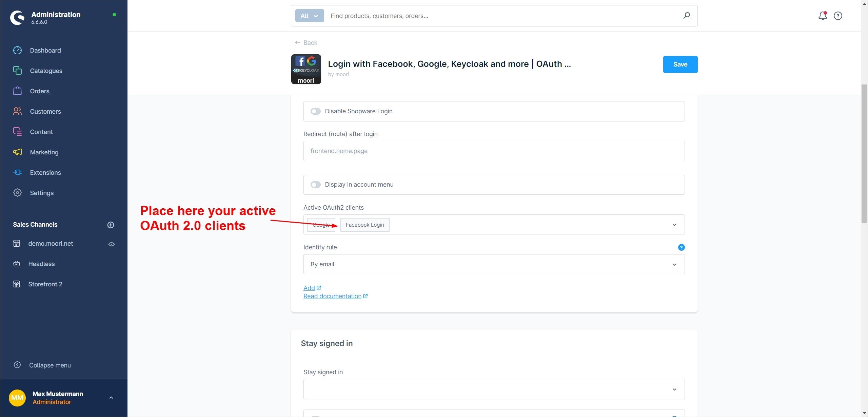The image size is (868, 417).
Task: Click the Orders sidebar icon
Action: [17, 91]
